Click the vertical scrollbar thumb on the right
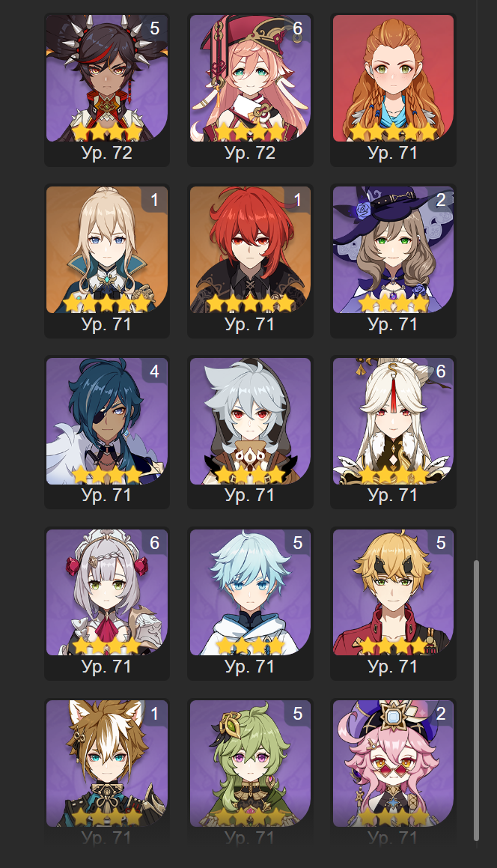 [x=476, y=701]
